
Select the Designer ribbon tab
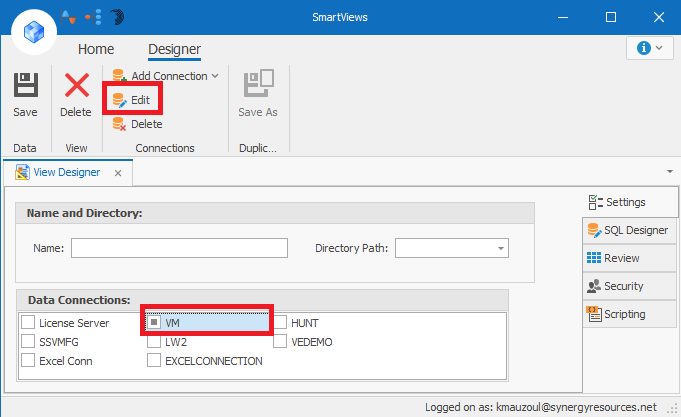tap(175, 49)
